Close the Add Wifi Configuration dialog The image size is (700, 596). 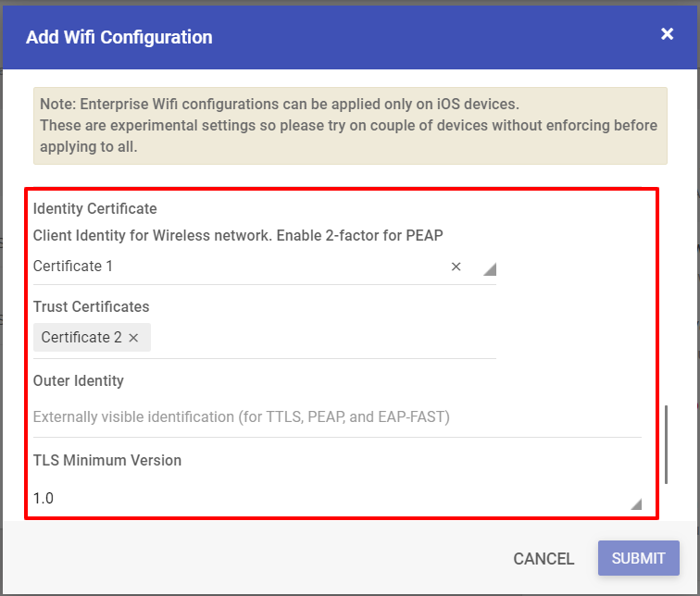(x=667, y=34)
